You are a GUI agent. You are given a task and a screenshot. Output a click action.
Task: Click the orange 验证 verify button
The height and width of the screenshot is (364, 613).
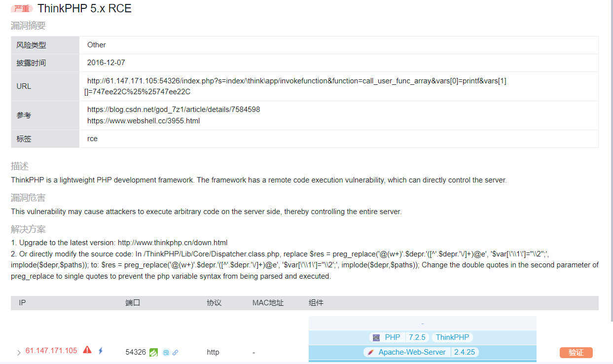point(576,353)
